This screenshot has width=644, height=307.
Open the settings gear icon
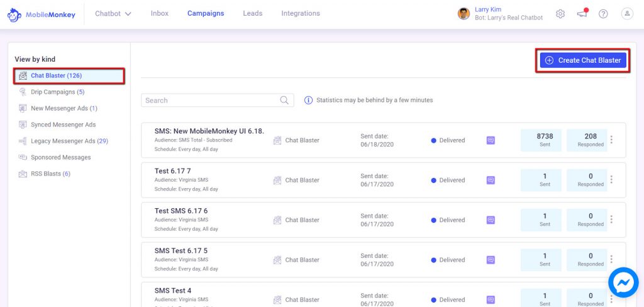[560, 14]
